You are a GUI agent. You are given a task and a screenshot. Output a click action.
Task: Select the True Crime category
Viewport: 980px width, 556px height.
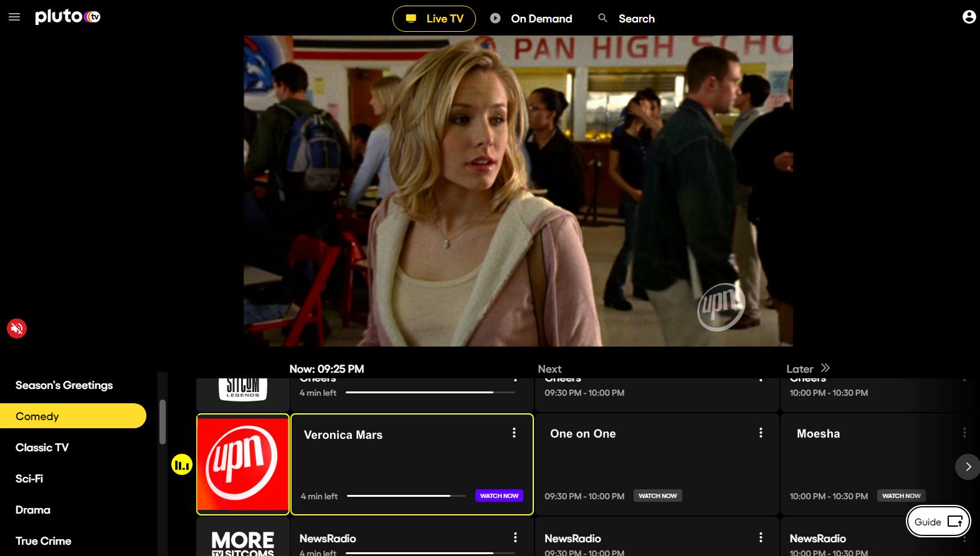pyautogui.click(x=44, y=541)
